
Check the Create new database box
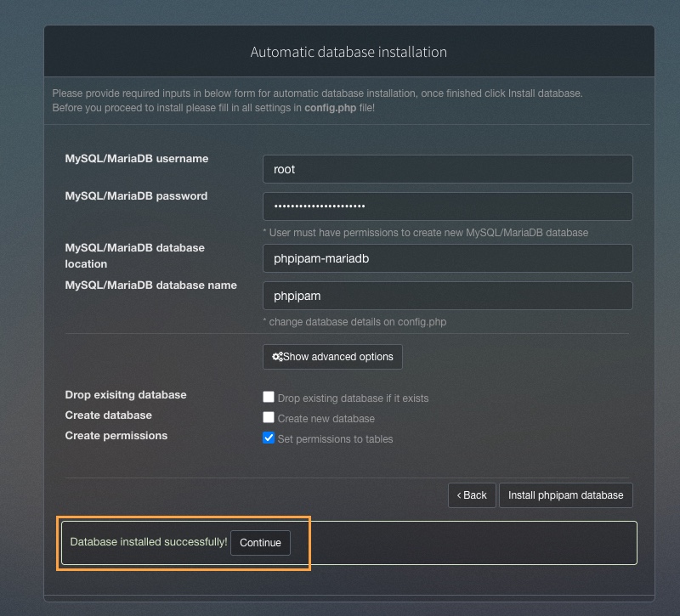tap(269, 417)
